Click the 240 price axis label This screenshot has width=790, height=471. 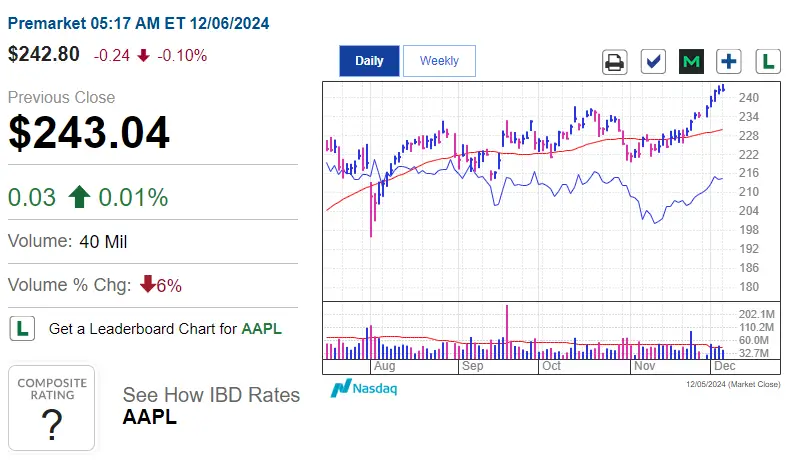point(749,98)
